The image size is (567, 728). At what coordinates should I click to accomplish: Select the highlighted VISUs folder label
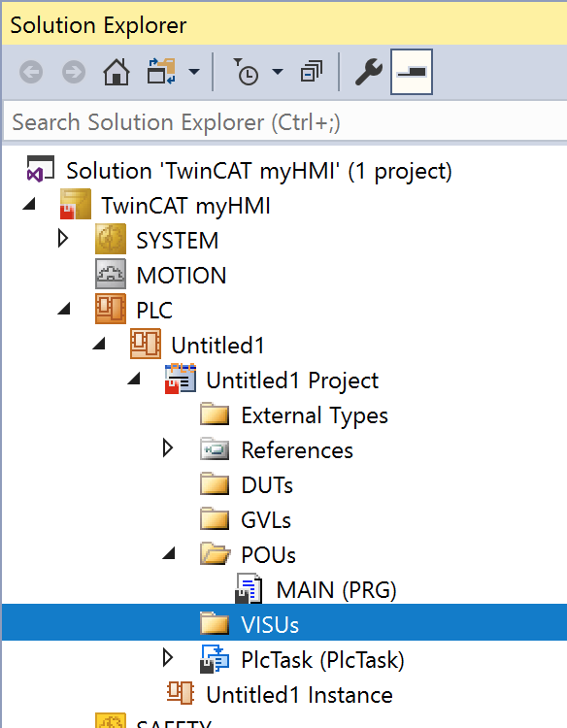tap(270, 625)
